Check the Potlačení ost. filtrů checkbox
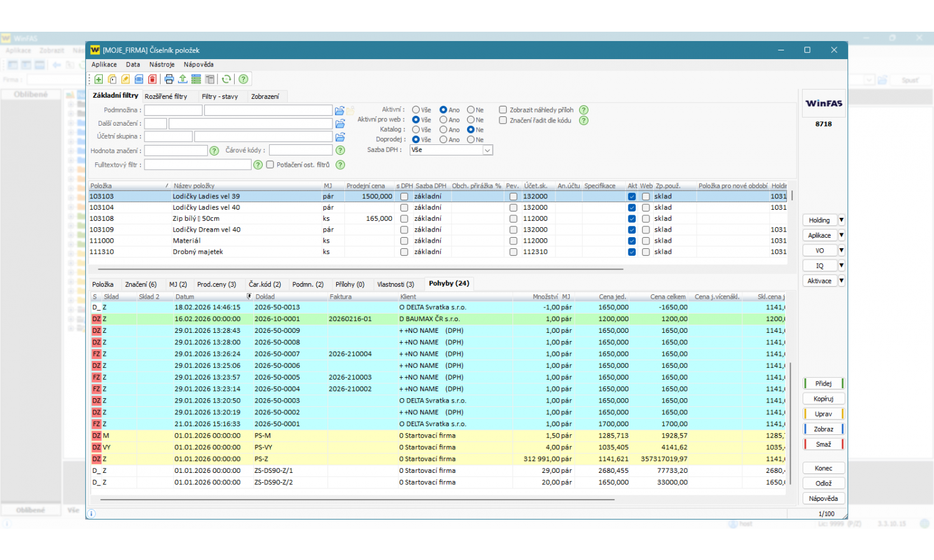The width and height of the screenshot is (934, 560). (x=270, y=165)
